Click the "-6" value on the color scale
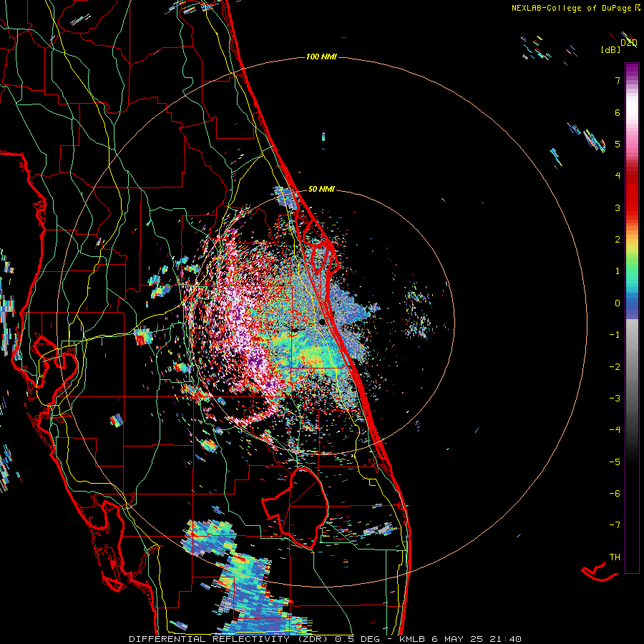Image resolution: width=644 pixels, height=644 pixels. 615,493
